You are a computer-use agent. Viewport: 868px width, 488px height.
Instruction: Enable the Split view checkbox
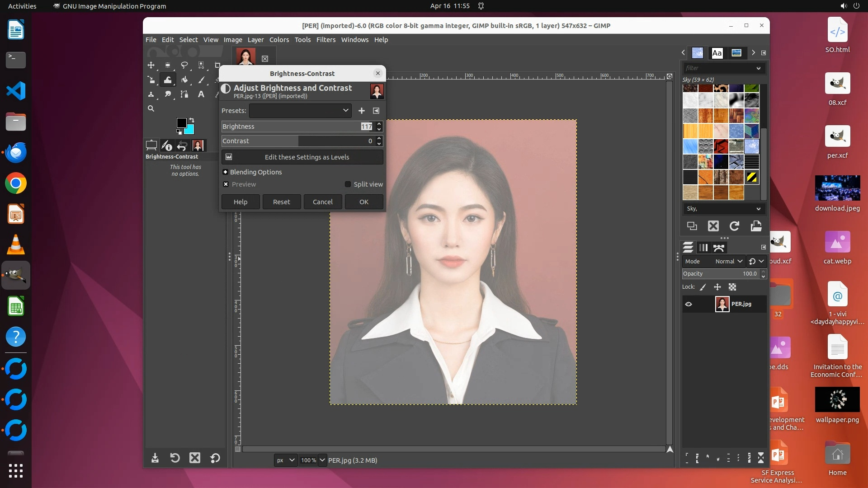click(348, 184)
